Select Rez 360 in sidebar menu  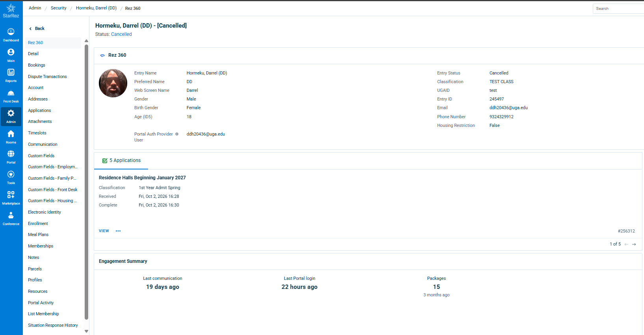click(x=53, y=43)
